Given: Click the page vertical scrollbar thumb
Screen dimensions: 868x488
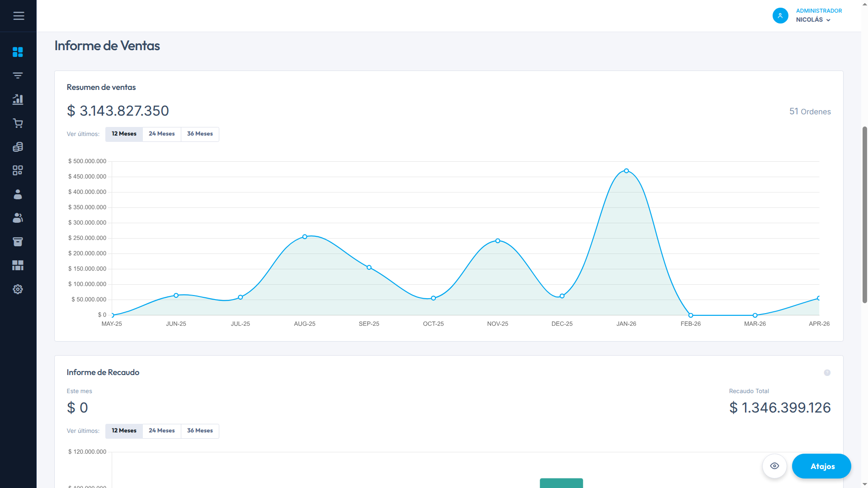Looking at the screenshot, I should click(864, 215).
